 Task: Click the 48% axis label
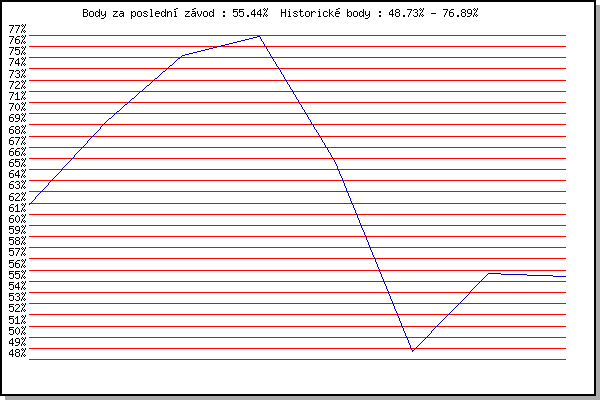point(17,353)
